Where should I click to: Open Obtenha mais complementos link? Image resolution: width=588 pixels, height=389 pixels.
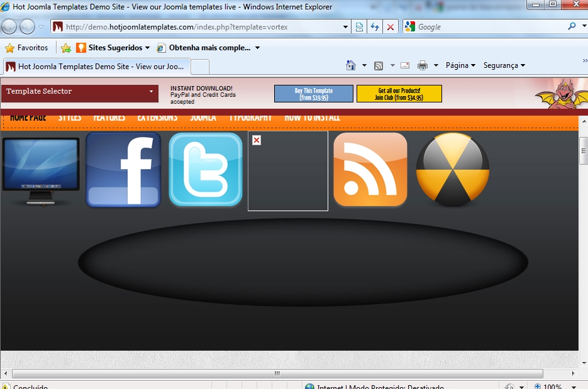pos(204,48)
